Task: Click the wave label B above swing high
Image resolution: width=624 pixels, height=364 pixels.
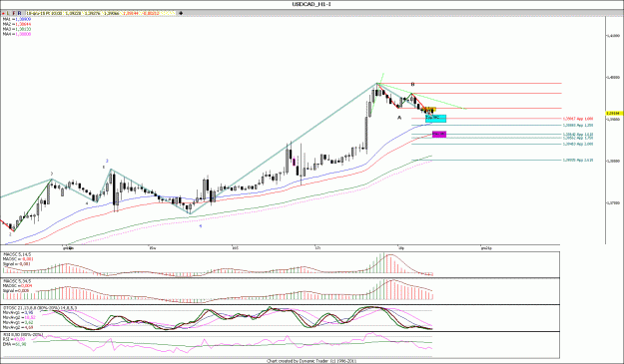Action: [413, 84]
